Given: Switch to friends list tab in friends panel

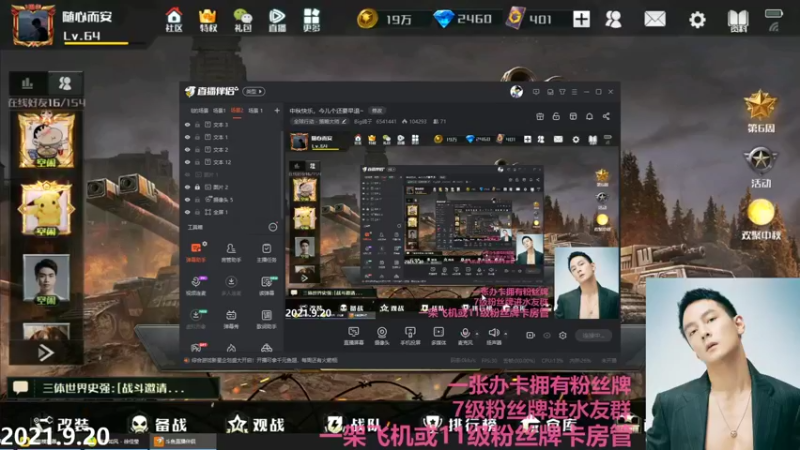Looking at the screenshot, I should [x=65, y=83].
